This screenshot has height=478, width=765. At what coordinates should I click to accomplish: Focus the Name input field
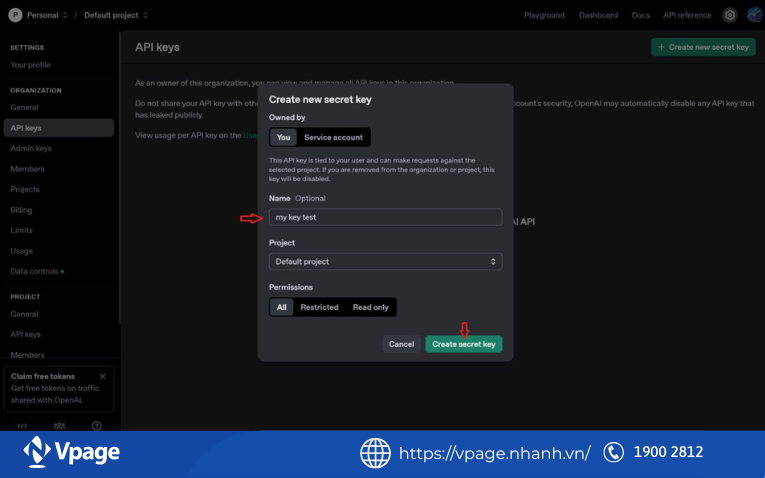[385, 217]
